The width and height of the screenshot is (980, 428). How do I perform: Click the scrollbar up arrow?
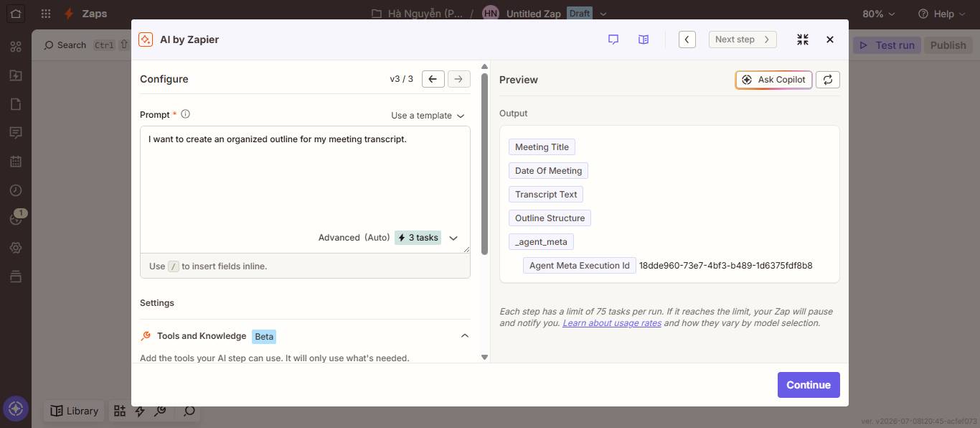tap(485, 67)
